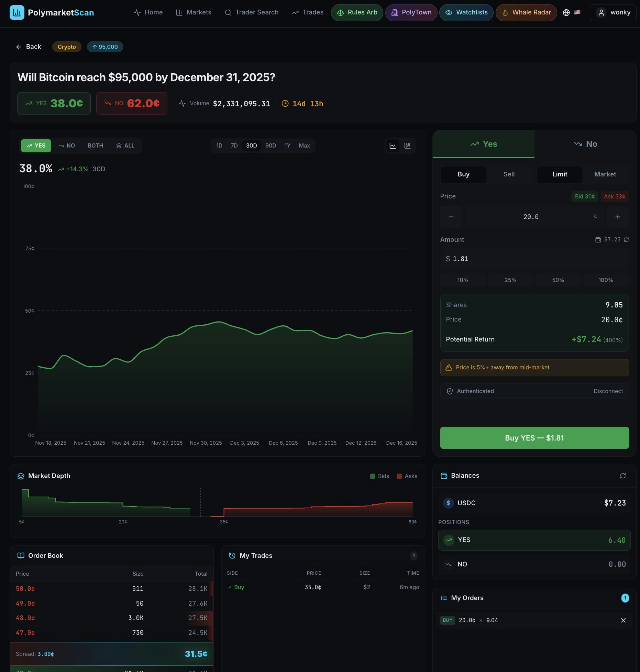Viewport: 640px width, 672px height.
Task: Select the 1Y chart timeframe
Action: [x=287, y=145]
